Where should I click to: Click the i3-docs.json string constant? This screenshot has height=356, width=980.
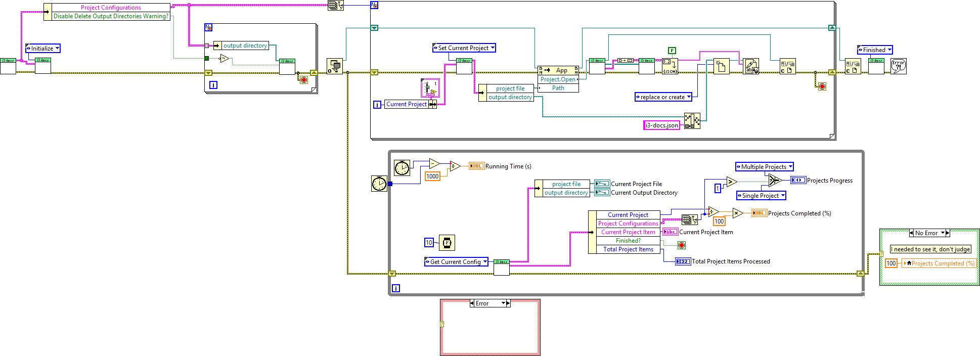(661, 125)
